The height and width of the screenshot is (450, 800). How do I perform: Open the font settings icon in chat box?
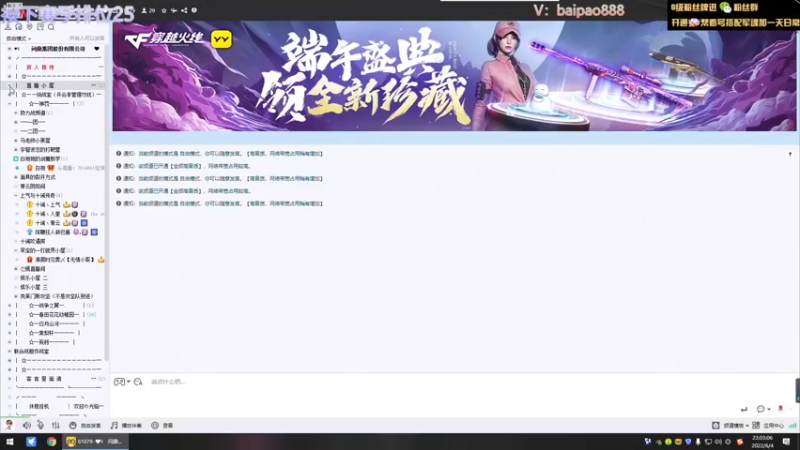pos(138,382)
